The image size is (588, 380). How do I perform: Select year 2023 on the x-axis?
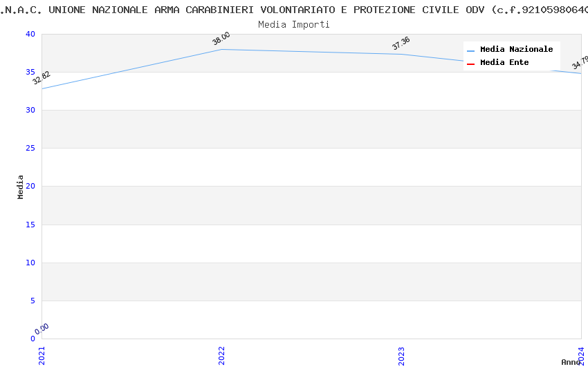(401, 356)
